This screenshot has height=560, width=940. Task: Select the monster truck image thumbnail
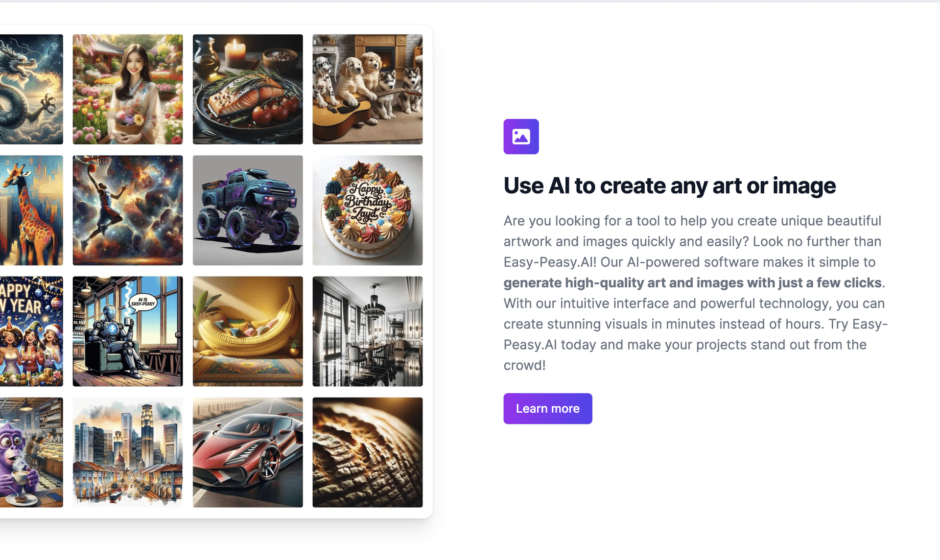(x=247, y=210)
